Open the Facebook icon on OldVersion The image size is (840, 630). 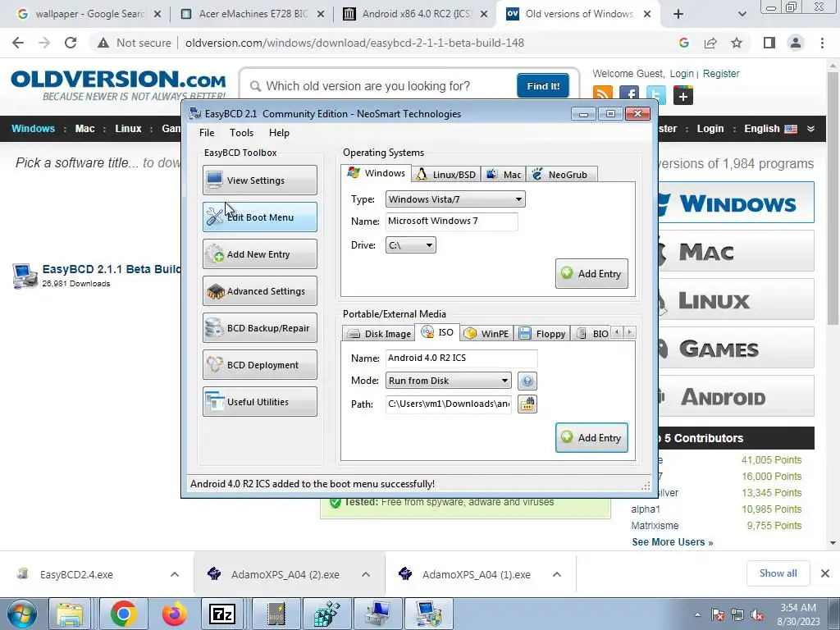point(629,95)
